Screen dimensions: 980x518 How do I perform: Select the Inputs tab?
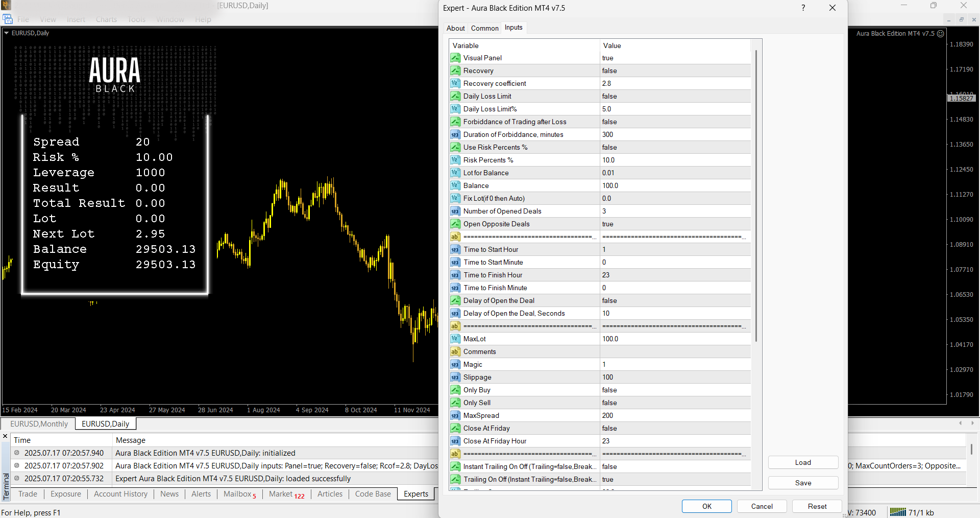tap(513, 28)
